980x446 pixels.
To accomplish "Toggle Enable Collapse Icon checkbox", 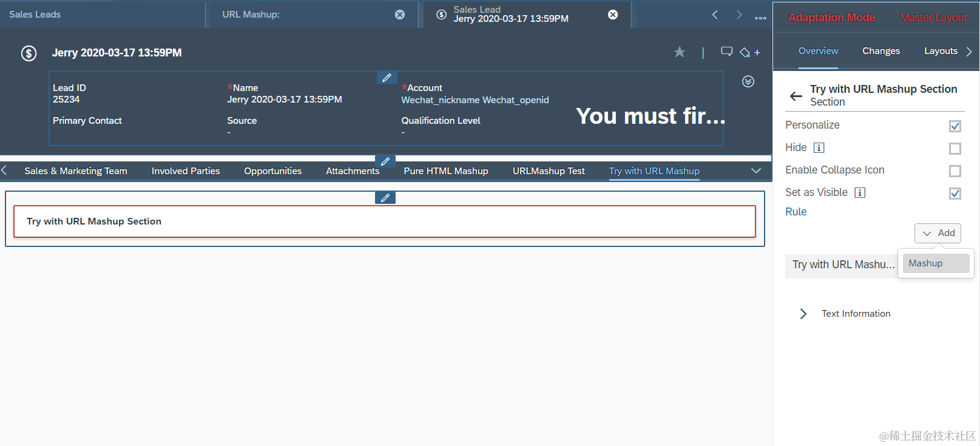I will pyautogui.click(x=955, y=171).
